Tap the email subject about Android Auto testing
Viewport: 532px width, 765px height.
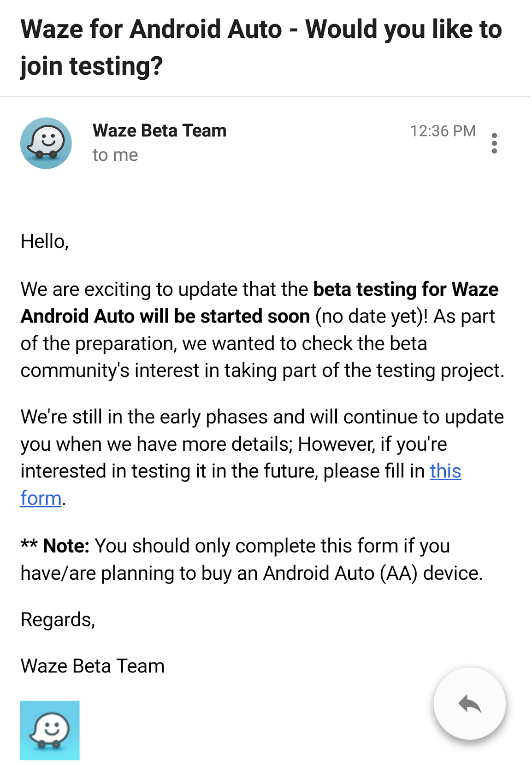tap(261, 47)
